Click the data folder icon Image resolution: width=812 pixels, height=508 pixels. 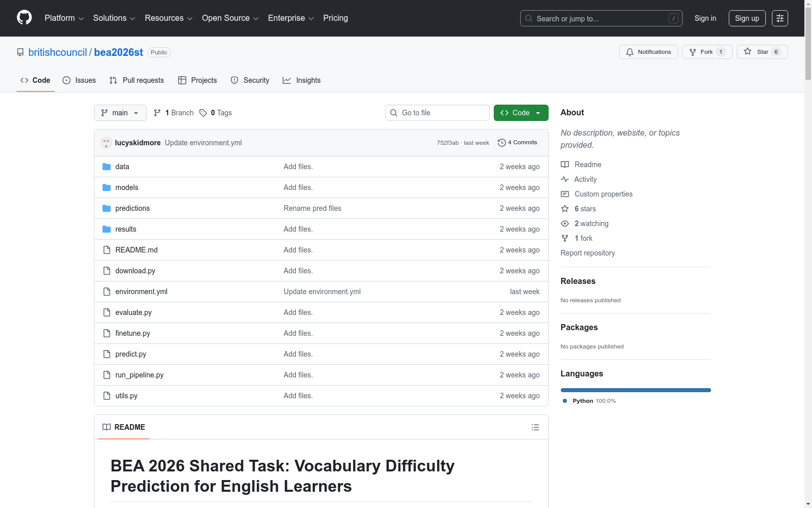(x=107, y=167)
